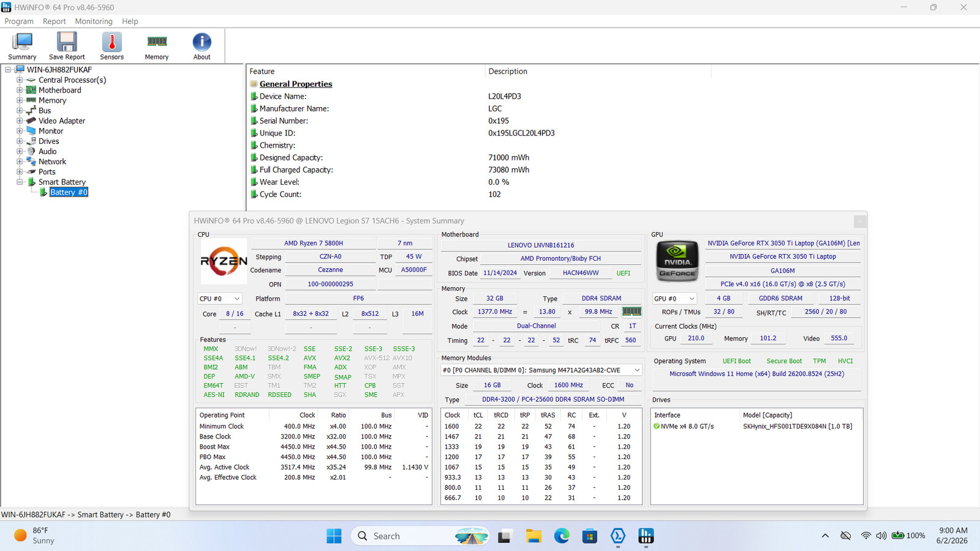Viewport: 980px width, 551px height.
Task: Click the Cycle Count row label
Action: 281,194
